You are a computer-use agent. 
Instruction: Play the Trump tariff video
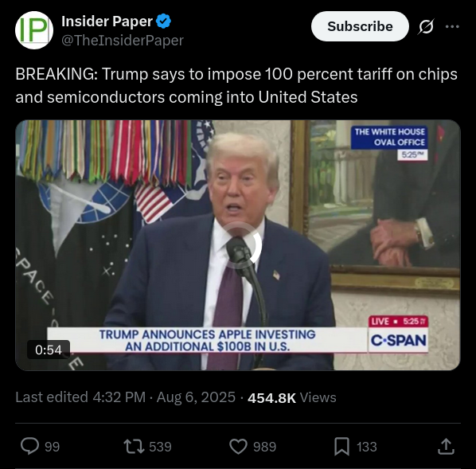238,245
